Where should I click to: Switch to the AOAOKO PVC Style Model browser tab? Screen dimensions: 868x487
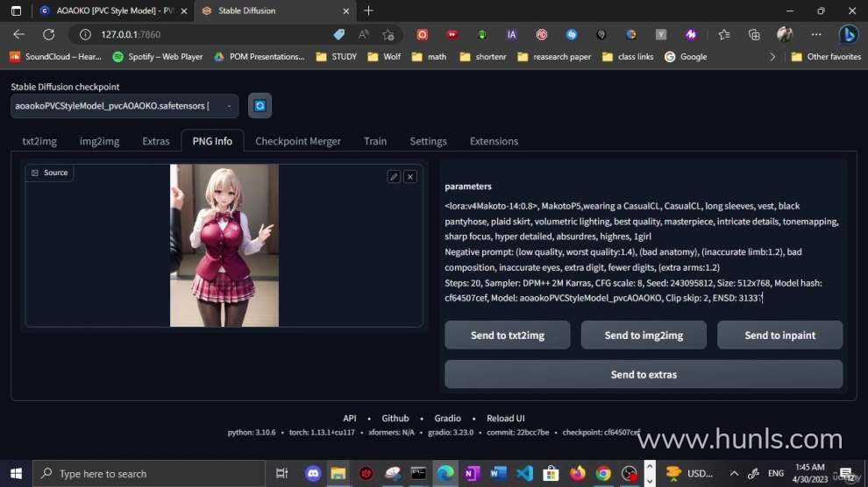click(x=115, y=11)
